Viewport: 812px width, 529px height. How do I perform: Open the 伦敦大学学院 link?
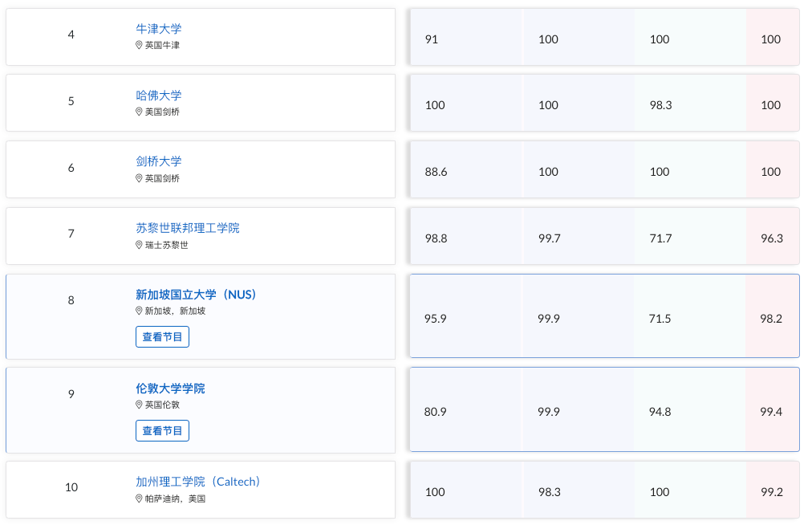(x=170, y=389)
